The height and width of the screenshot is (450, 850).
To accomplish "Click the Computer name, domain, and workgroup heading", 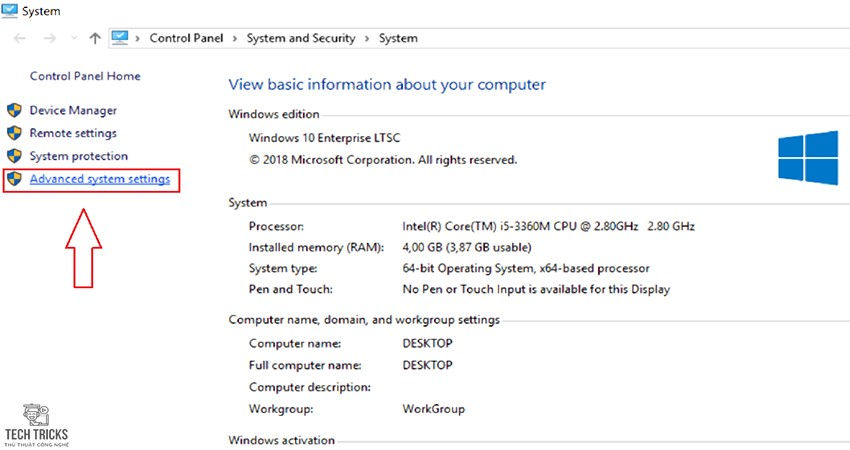I will [364, 320].
